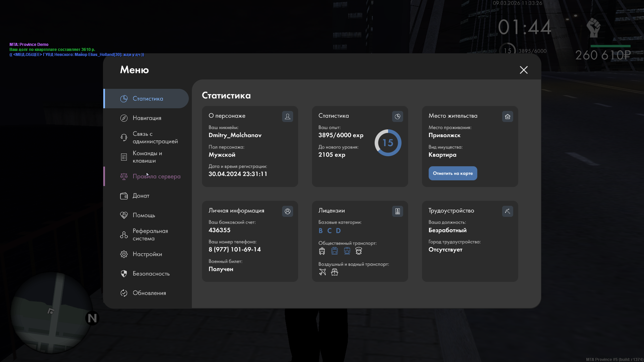Click the ship license icon
The height and width of the screenshot is (362, 644).
tap(334, 272)
